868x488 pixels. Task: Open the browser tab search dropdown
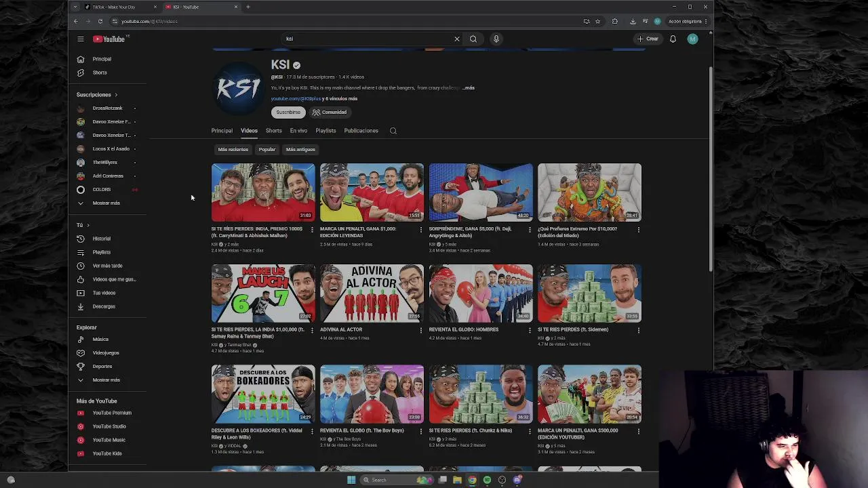click(75, 7)
